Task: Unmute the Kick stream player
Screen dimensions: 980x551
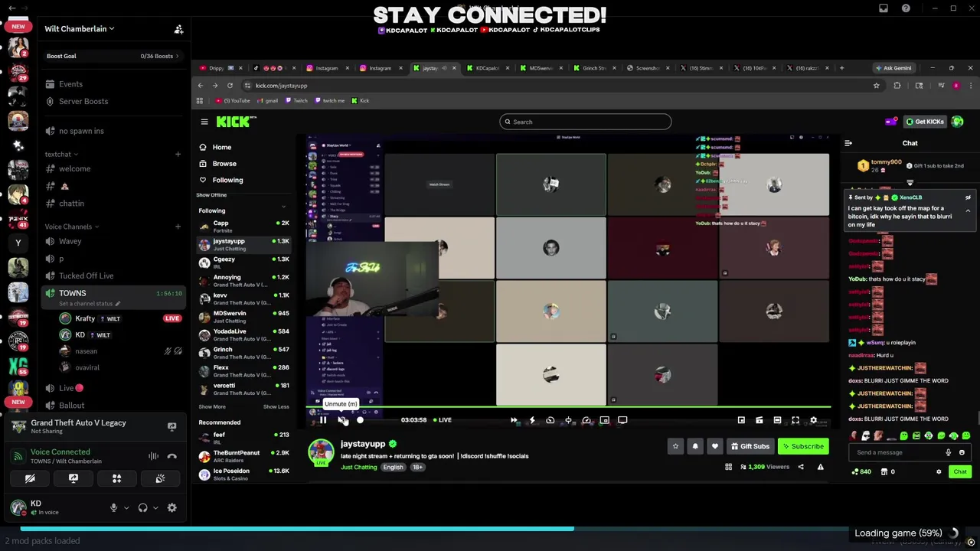Action: tap(341, 420)
